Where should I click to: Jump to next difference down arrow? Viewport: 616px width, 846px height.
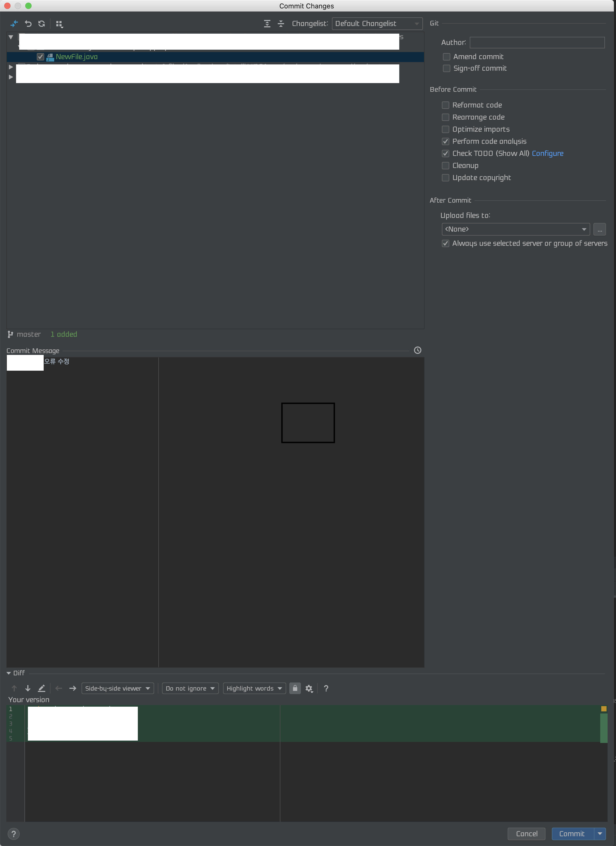point(28,688)
